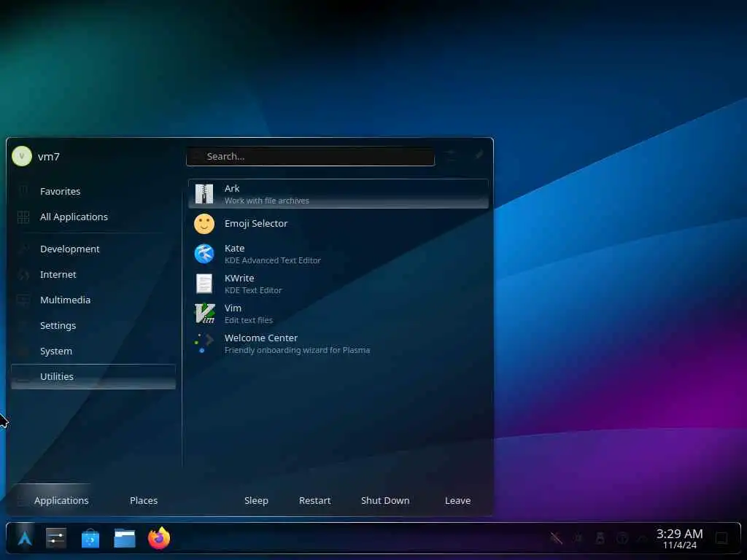The height and width of the screenshot is (560, 747).
Task: Launch Welcome Center onboarding wizard
Action: point(338,344)
